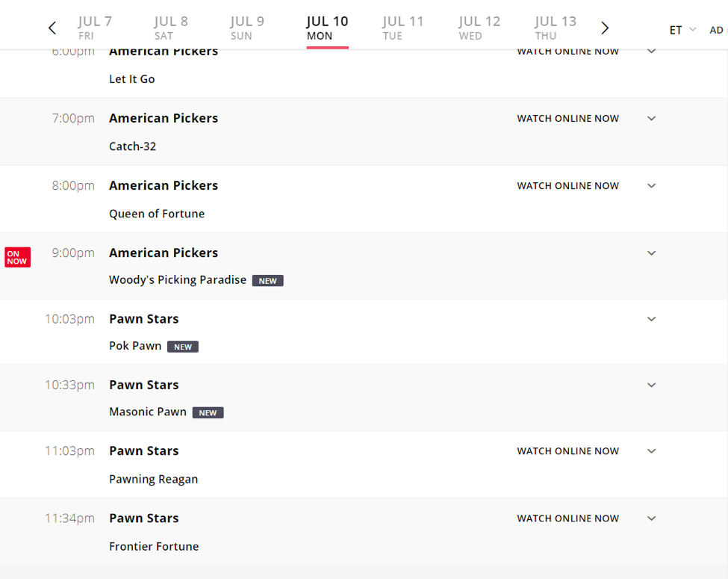Screen dimensions: 728x579
Task: Click the Pok Pawn episode name
Action: click(x=135, y=346)
